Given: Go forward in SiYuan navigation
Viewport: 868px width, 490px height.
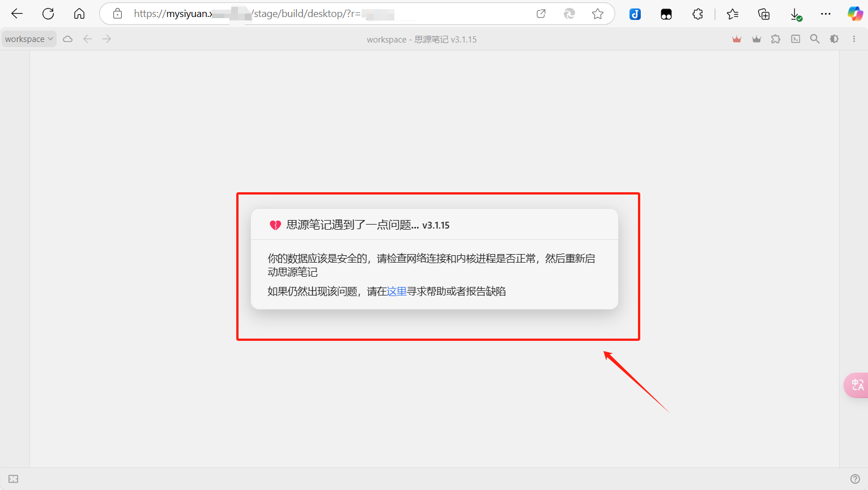Looking at the screenshot, I should (107, 39).
